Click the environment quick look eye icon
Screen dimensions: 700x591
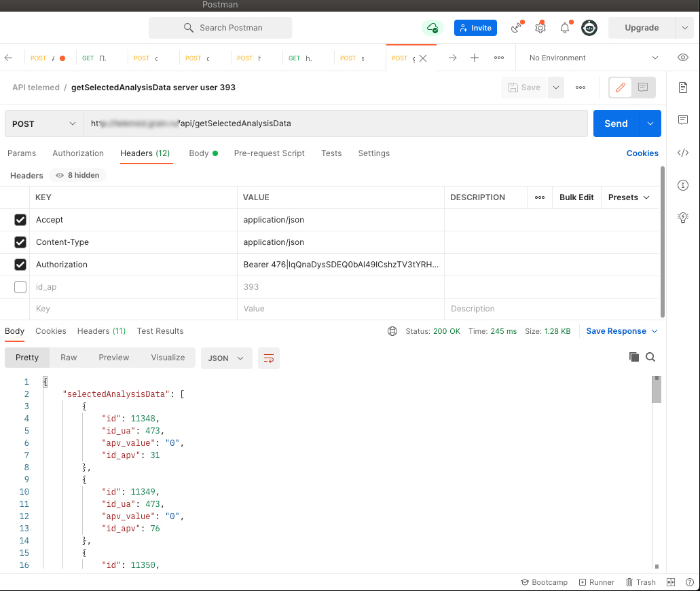click(683, 58)
